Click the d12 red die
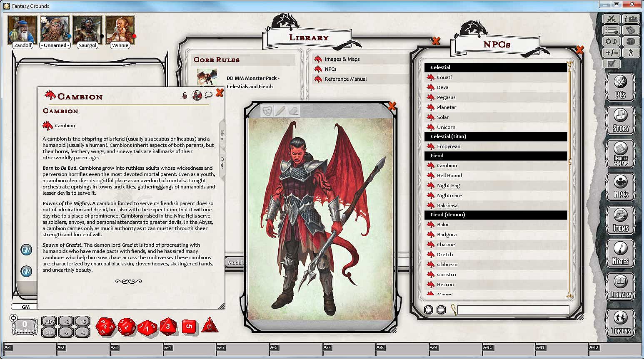 click(x=126, y=327)
